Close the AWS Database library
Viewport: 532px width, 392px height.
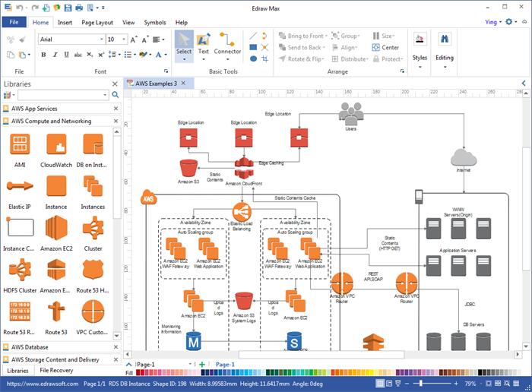pos(116,347)
